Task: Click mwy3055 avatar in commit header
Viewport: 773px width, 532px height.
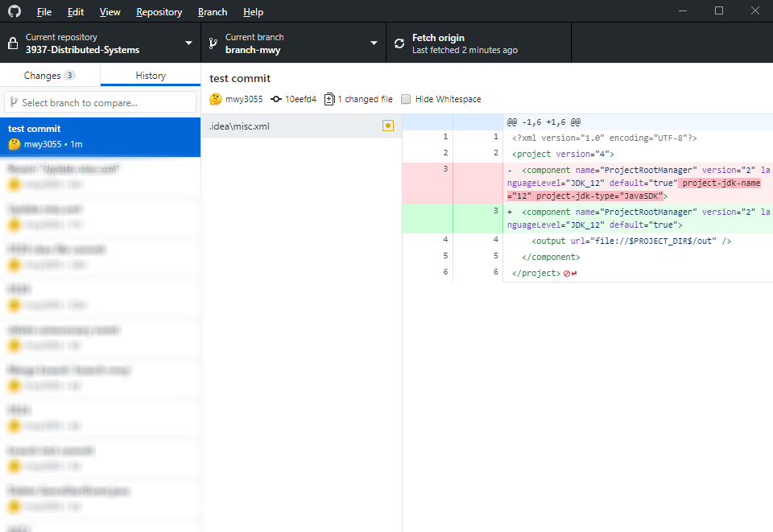Action: point(216,99)
